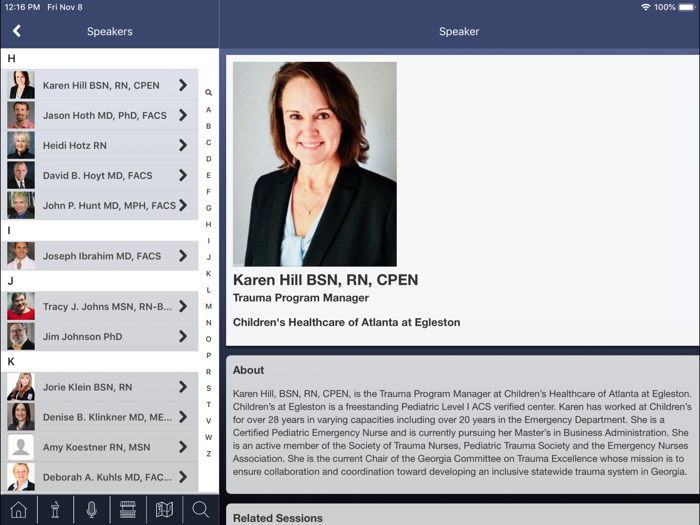Select Jim Johnson PhD from list
This screenshot has height=525, width=700.
pos(83,336)
